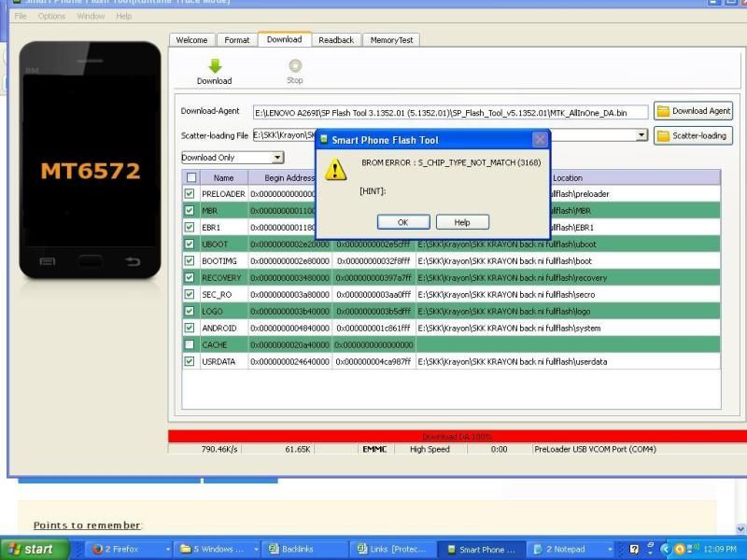Uncheck the RECOVERY checkbox
This screenshot has width=747, height=560.
[x=190, y=277]
